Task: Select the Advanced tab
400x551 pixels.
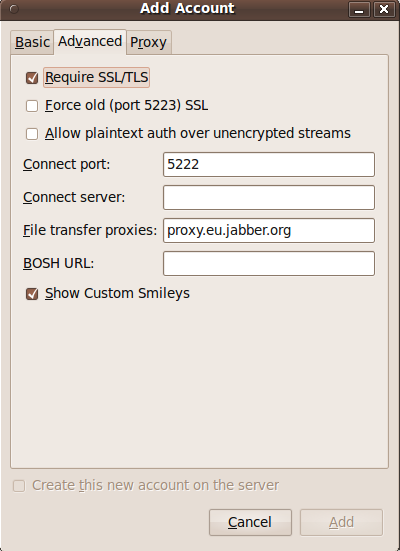Action: pyautogui.click(x=90, y=41)
